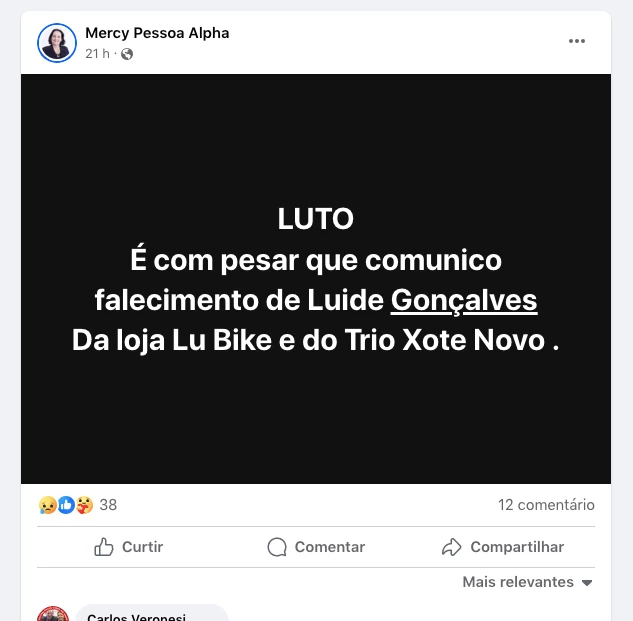The height and width of the screenshot is (621, 633).
Task: Click the Comentar speech bubble icon
Action: (x=277, y=547)
